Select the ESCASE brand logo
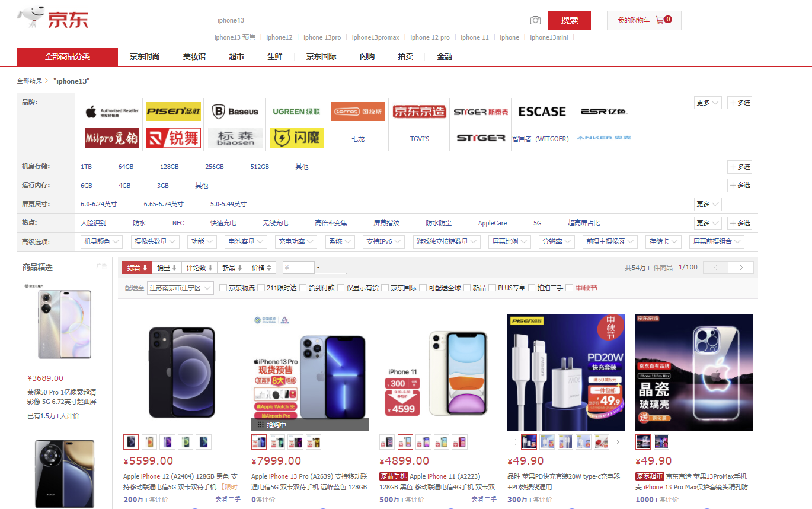Screen dimensions: 812x509 (542, 111)
